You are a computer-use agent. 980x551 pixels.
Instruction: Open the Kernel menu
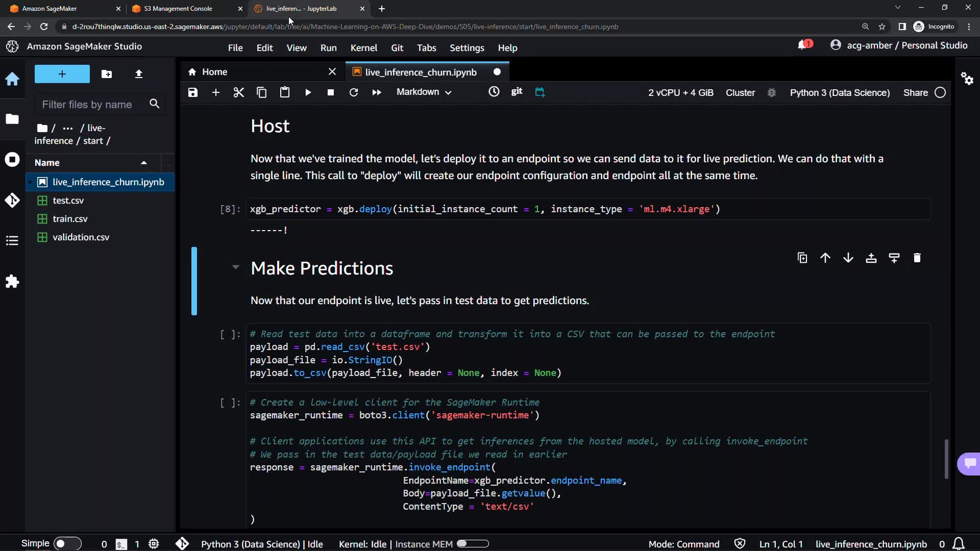[363, 48]
